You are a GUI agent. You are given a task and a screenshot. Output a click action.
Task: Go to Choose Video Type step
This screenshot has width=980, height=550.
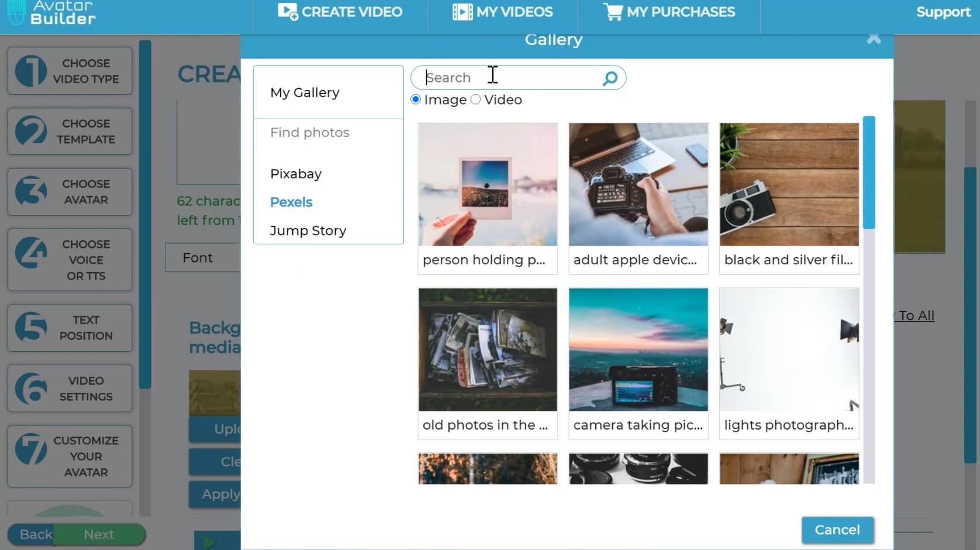[x=70, y=71]
